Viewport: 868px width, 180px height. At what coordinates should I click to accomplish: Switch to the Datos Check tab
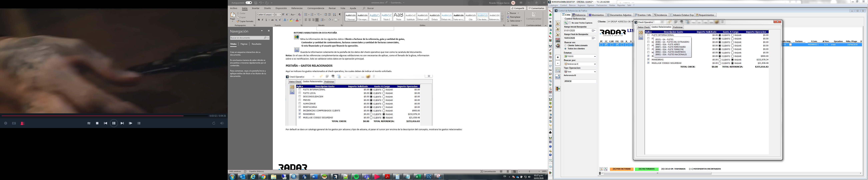point(644,27)
